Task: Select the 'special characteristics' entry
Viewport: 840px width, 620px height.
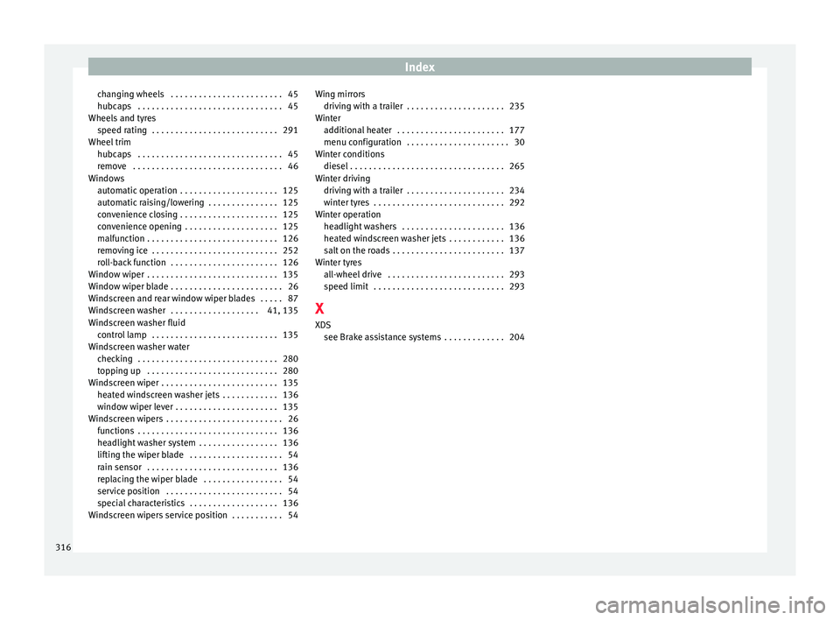Action: coord(198,503)
